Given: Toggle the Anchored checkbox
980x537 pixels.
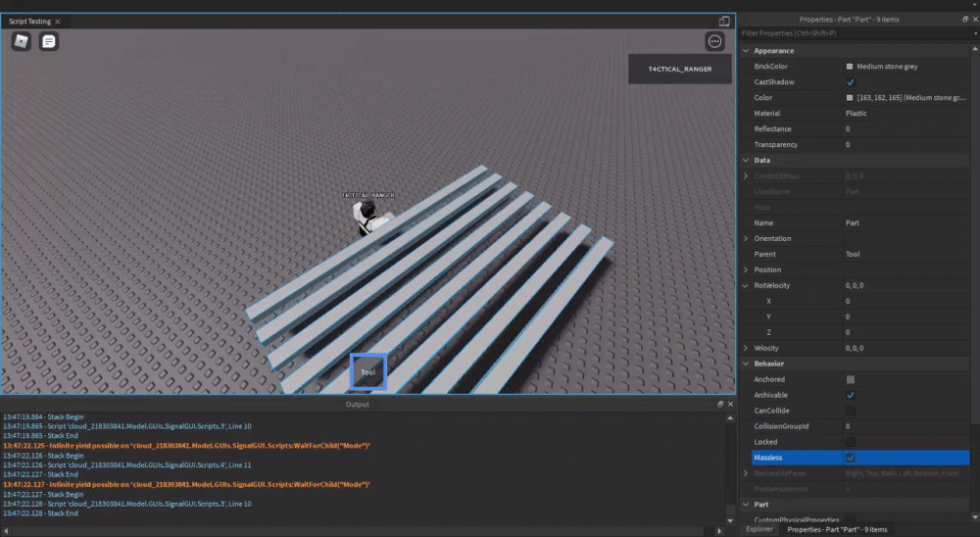Looking at the screenshot, I should click(850, 379).
